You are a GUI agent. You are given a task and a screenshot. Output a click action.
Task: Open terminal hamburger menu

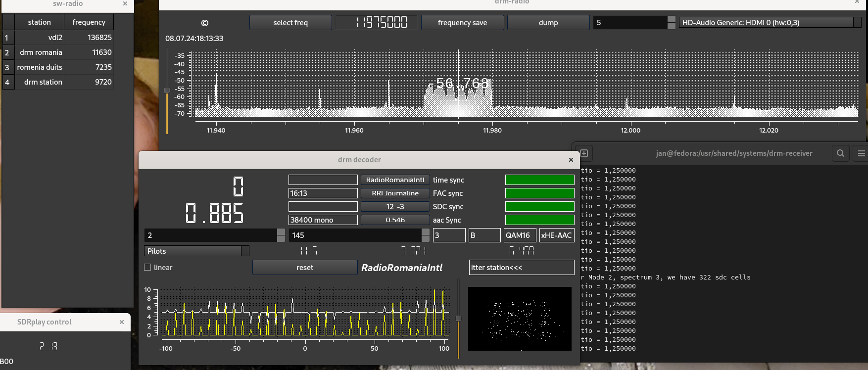click(861, 153)
